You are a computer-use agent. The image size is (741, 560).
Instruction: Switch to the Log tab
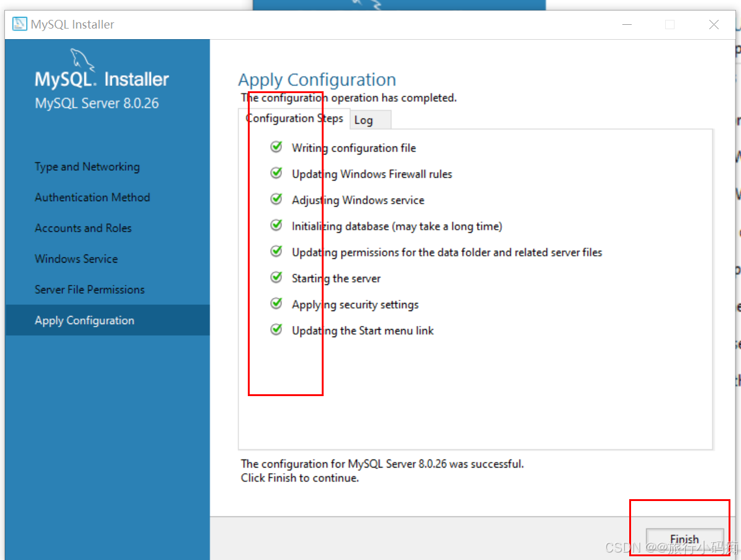point(370,120)
